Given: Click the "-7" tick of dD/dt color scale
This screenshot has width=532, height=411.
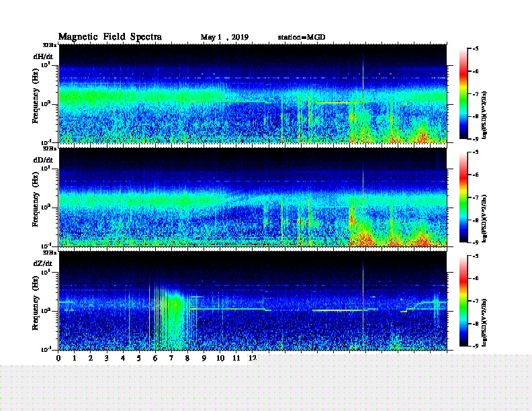Looking at the screenshot, I should (x=476, y=197).
